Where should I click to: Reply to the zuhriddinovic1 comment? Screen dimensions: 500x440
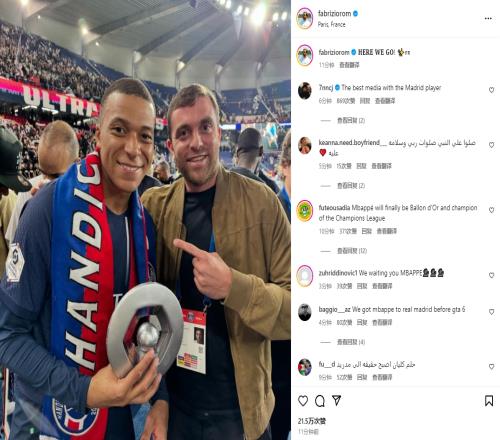[362, 286]
